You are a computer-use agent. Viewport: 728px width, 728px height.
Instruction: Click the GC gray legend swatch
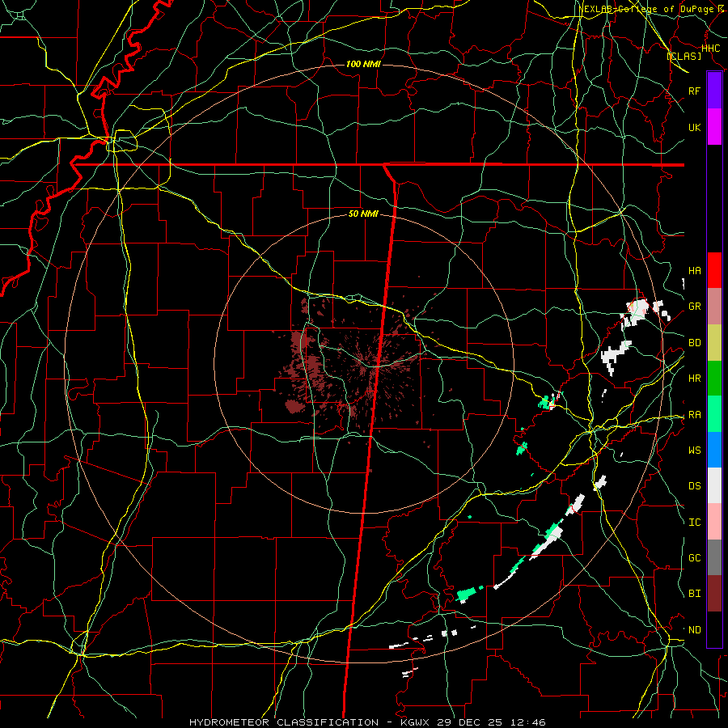(x=714, y=557)
